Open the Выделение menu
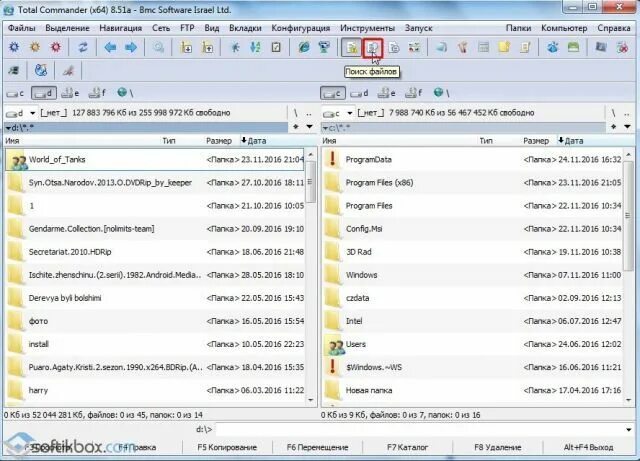The height and width of the screenshot is (461, 640). point(67,28)
